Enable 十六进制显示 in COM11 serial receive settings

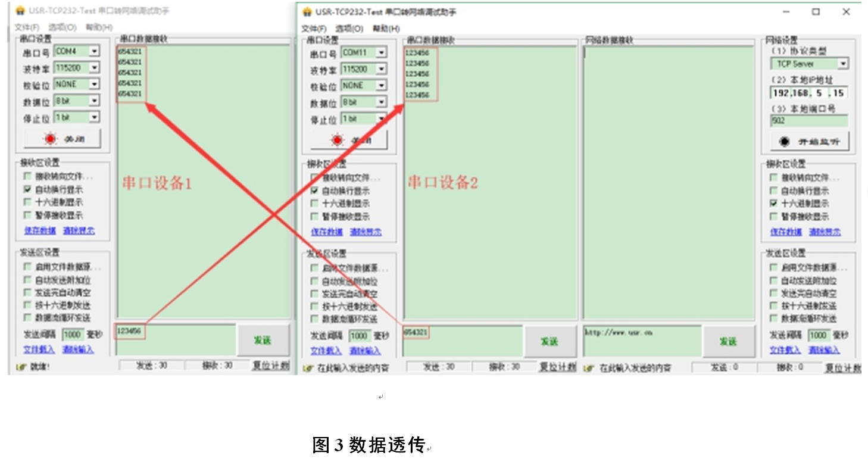(x=314, y=204)
